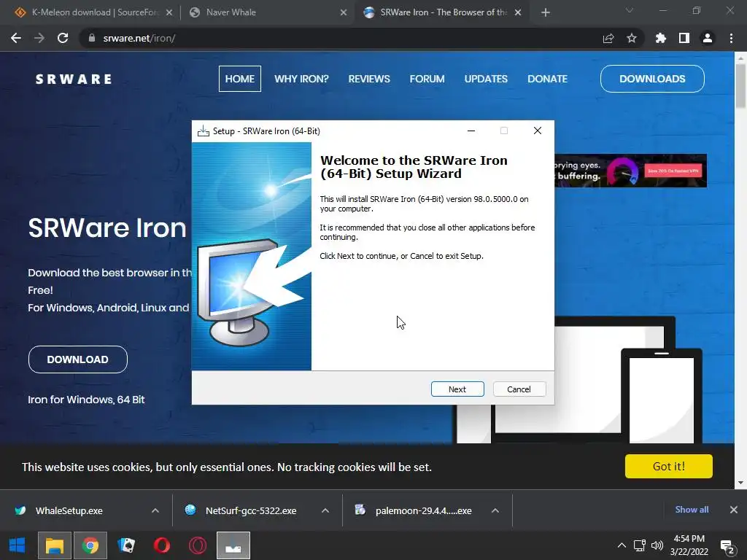The image size is (747, 560).
Task: Open the UPDATES page
Action: tap(486, 79)
